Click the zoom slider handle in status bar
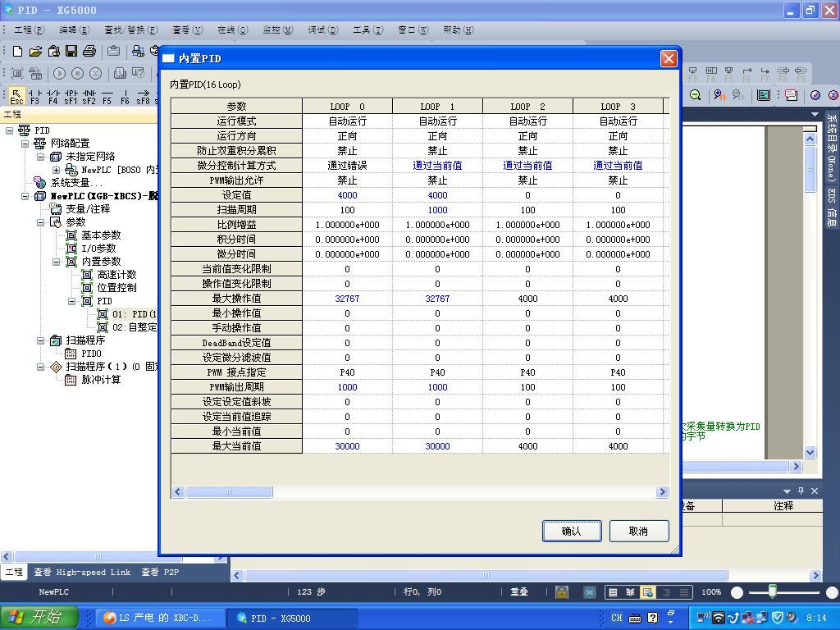 (x=772, y=591)
